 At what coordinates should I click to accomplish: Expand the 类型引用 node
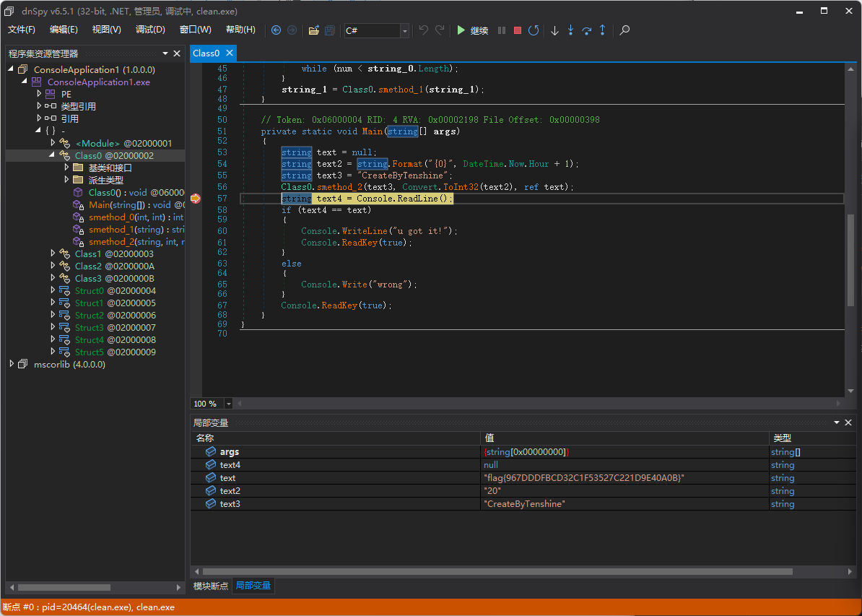pos(38,105)
